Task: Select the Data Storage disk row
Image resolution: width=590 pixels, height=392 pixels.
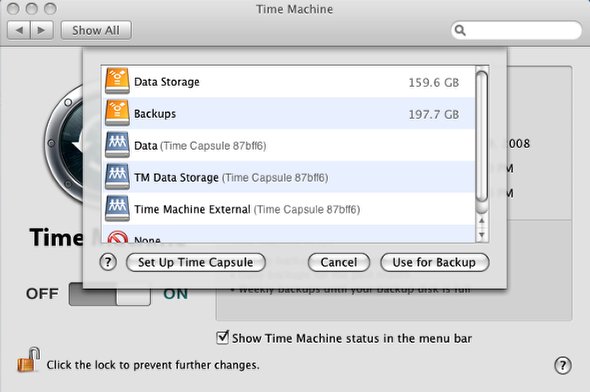Action: (288, 82)
